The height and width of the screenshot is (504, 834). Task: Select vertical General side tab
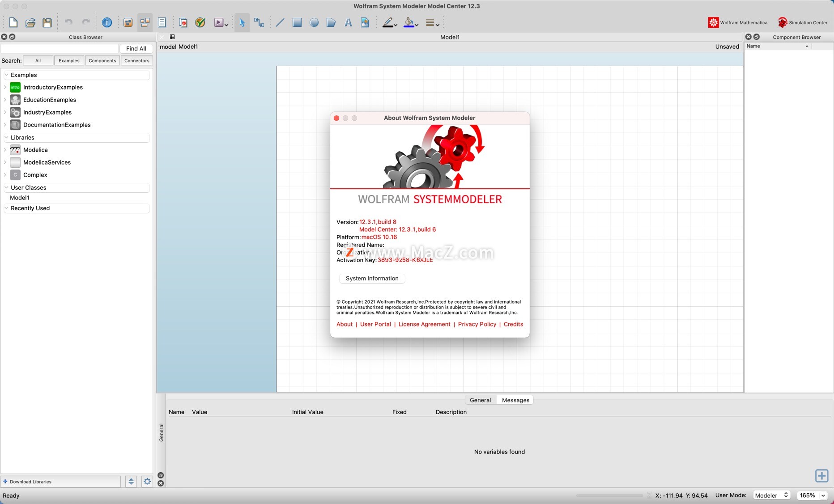161,432
